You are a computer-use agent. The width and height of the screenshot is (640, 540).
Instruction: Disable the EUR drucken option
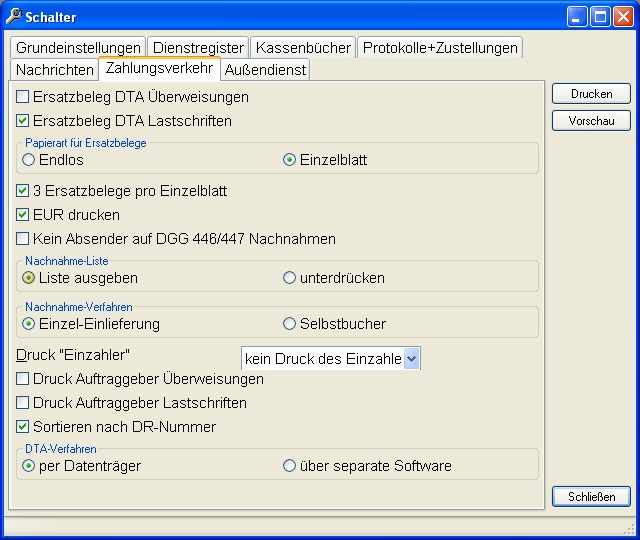coord(22,215)
